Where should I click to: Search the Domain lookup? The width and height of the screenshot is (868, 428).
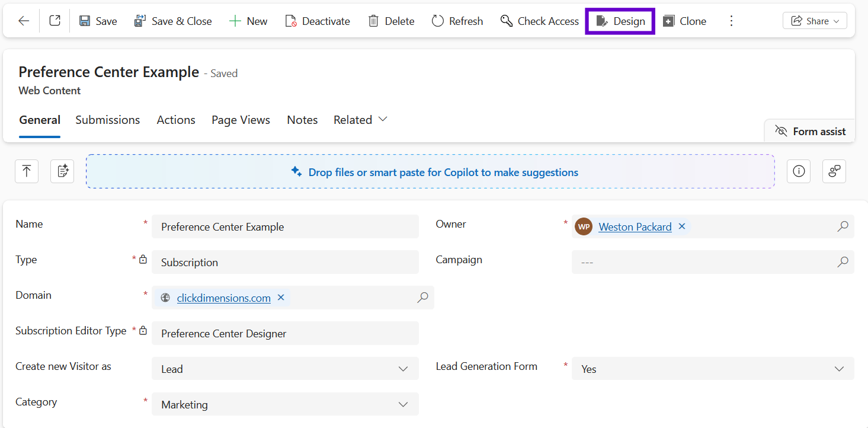point(422,298)
